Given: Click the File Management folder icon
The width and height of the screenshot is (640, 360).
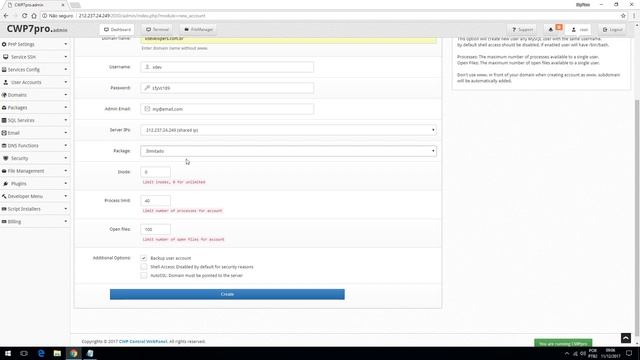Looking at the screenshot, I should click(x=4, y=171).
